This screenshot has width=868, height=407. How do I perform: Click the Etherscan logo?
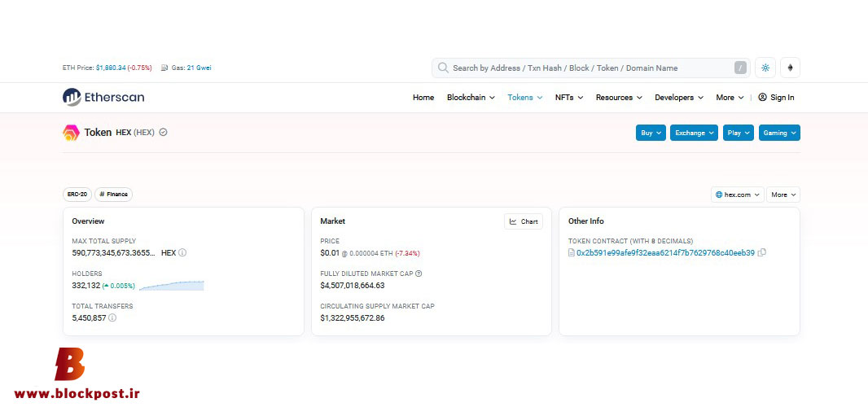pyautogui.click(x=103, y=97)
